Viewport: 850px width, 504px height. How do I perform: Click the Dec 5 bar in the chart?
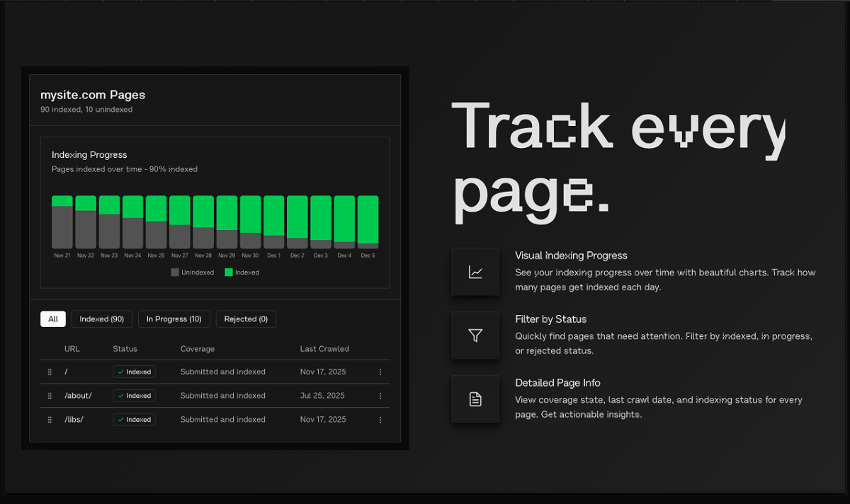[368, 222]
